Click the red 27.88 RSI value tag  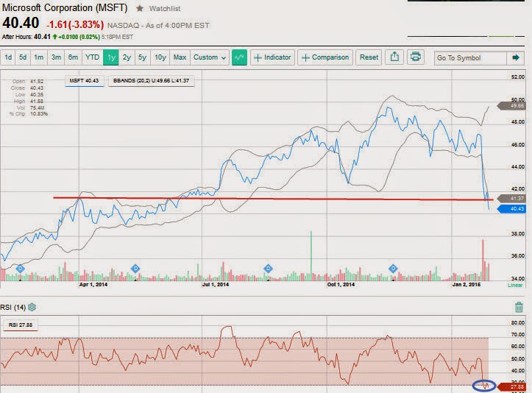point(512,386)
